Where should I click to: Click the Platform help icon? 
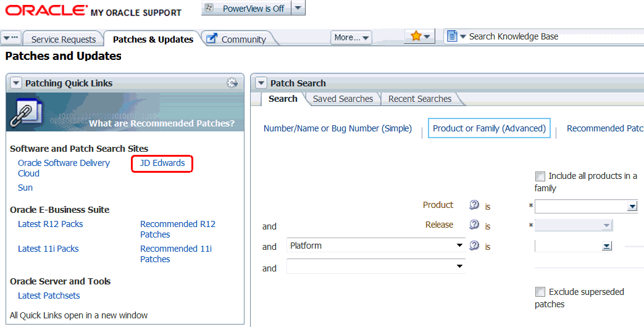click(474, 246)
